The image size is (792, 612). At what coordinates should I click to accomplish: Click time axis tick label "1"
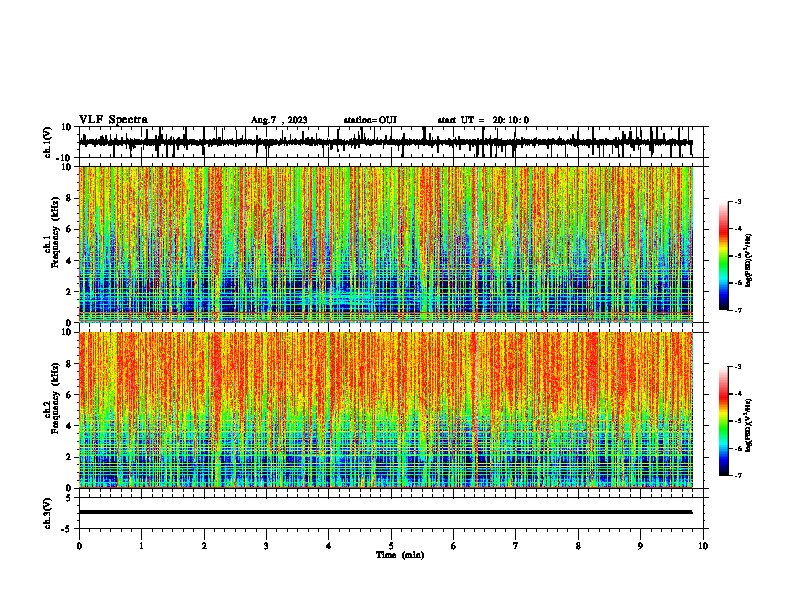tap(141, 546)
